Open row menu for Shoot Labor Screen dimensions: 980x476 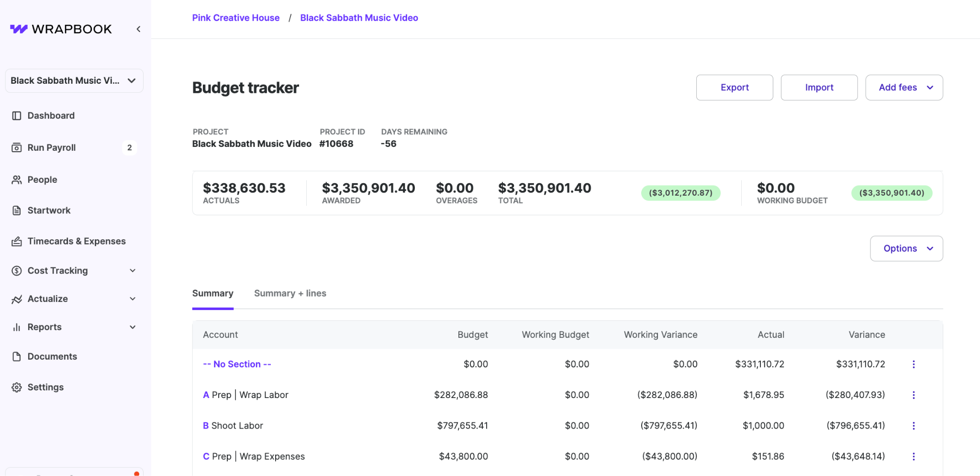[x=913, y=426]
